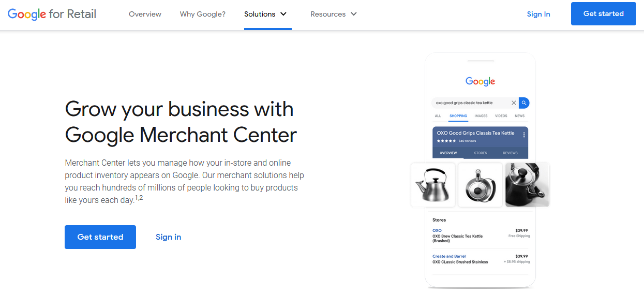Click the Free Shipping text
Image resolution: width=644 pixels, height=307 pixels.
tap(519, 236)
